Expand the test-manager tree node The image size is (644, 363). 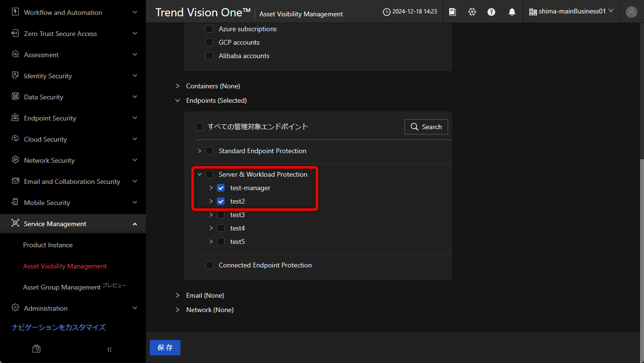[x=211, y=188]
